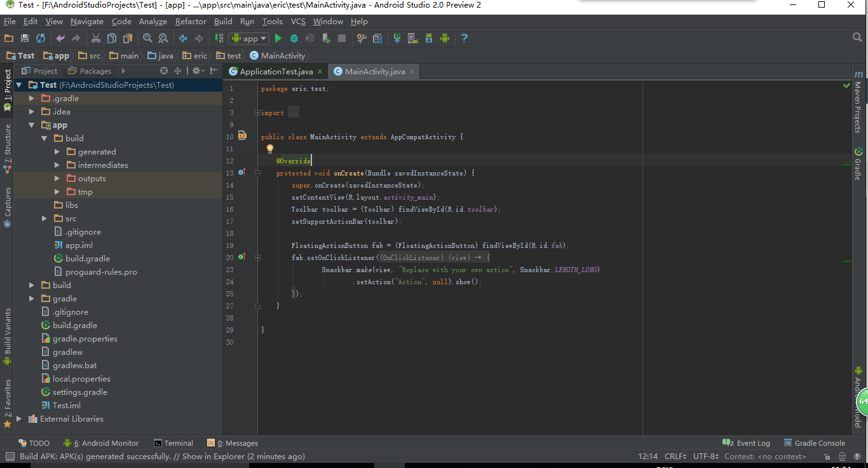This screenshot has width=868, height=468.
Task: Open the SDK Manager icon
Action: [429, 38]
